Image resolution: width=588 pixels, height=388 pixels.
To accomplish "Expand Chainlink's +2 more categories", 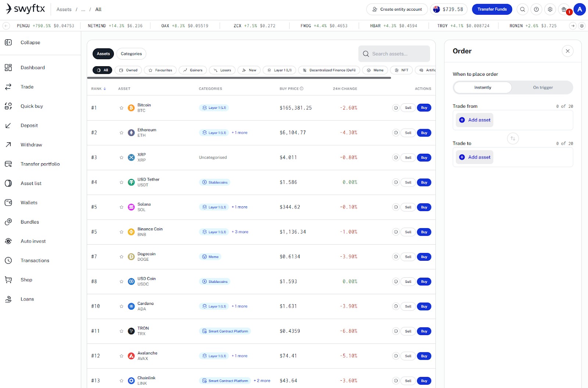I will 262,381.
